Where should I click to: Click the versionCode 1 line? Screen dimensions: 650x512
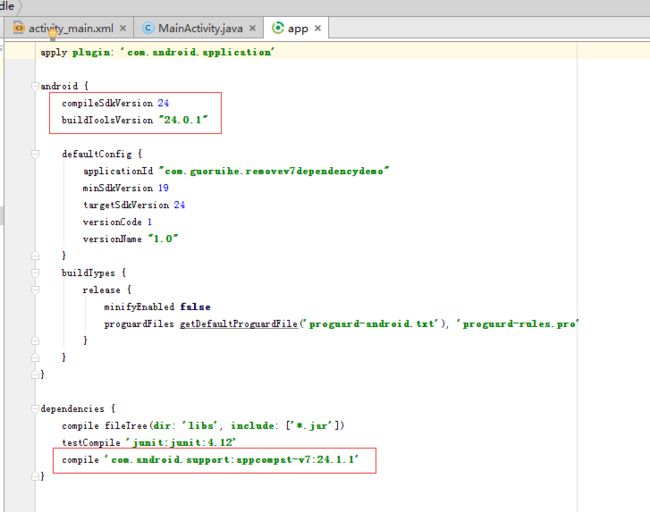click(x=117, y=222)
